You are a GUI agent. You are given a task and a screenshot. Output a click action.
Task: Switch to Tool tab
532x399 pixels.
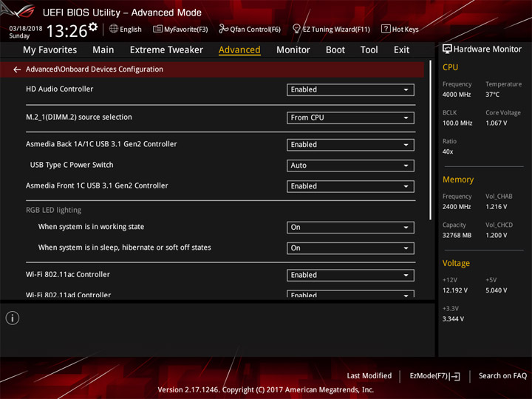[x=369, y=50]
